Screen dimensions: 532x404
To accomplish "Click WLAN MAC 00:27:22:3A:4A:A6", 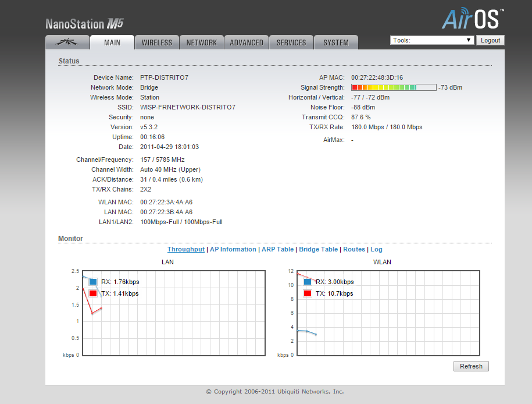I will point(166,202).
